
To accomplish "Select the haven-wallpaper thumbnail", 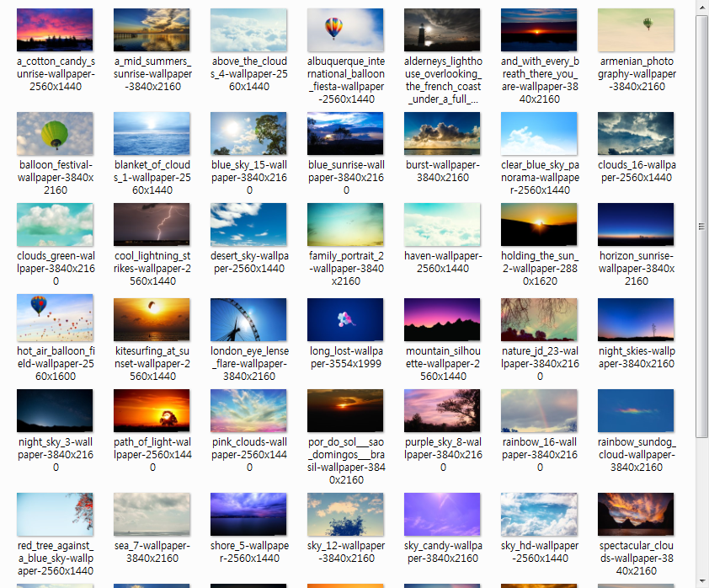I will 442,224.
